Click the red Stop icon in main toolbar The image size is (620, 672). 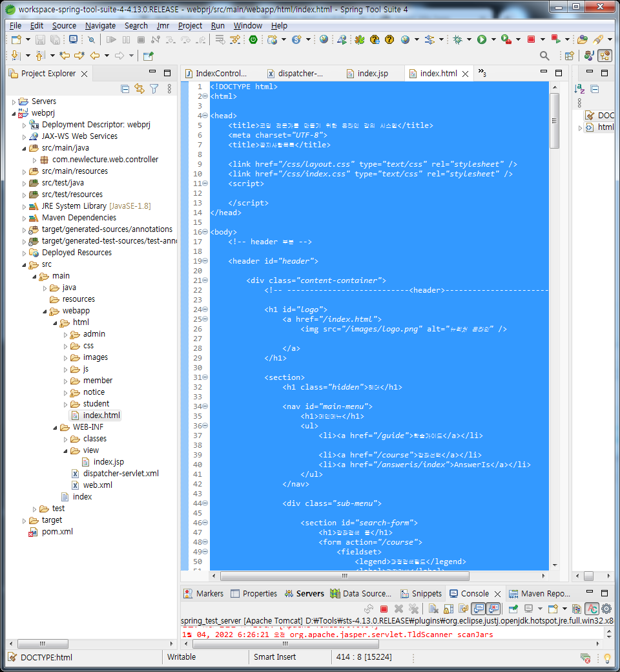point(531,40)
